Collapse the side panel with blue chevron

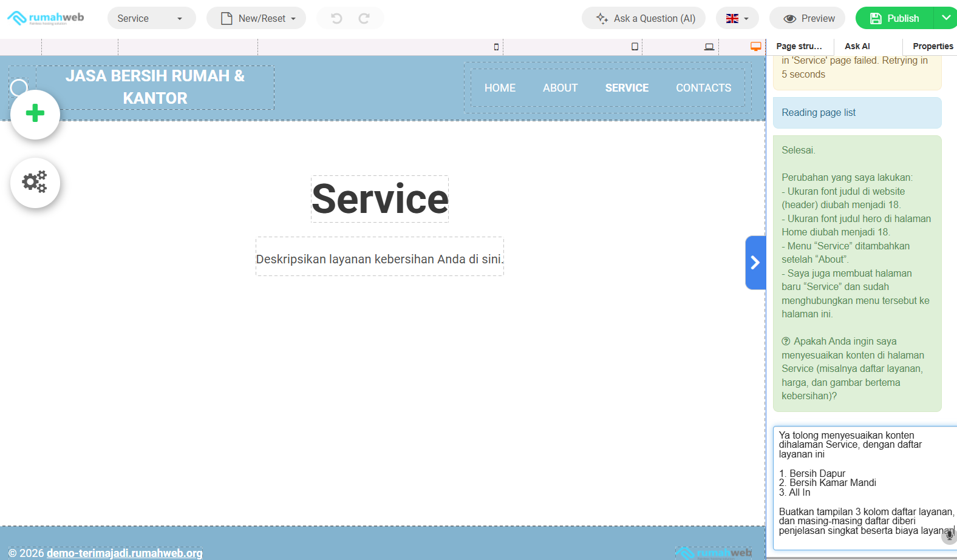755,262
